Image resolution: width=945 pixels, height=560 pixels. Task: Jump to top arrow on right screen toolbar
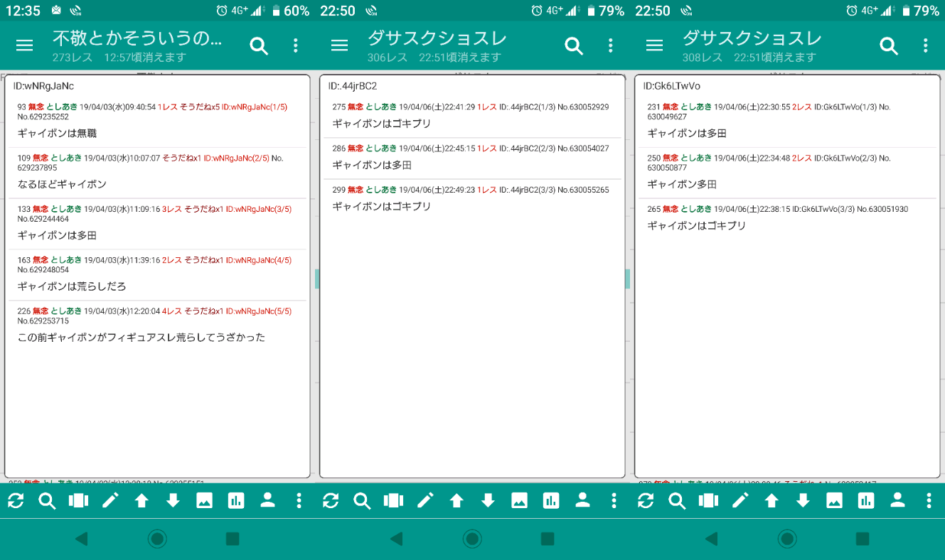click(x=772, y=501)
